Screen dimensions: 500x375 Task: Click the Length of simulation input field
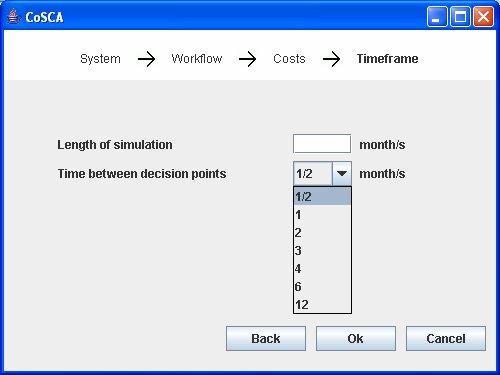coord(322,144)
